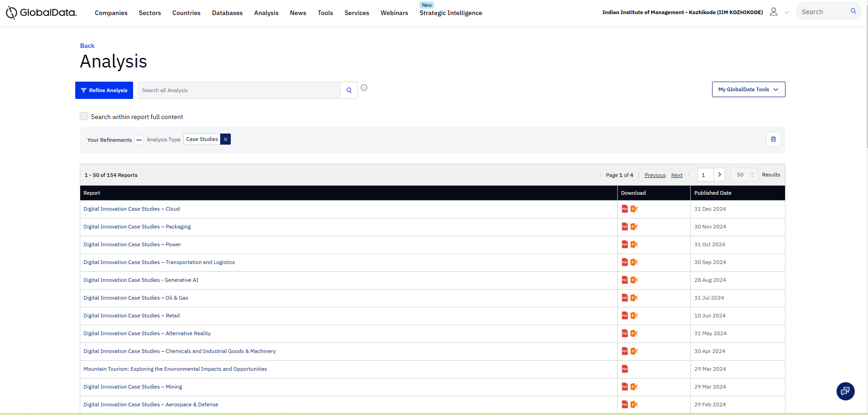Click the Refine Analysis button

pos(104,90)
